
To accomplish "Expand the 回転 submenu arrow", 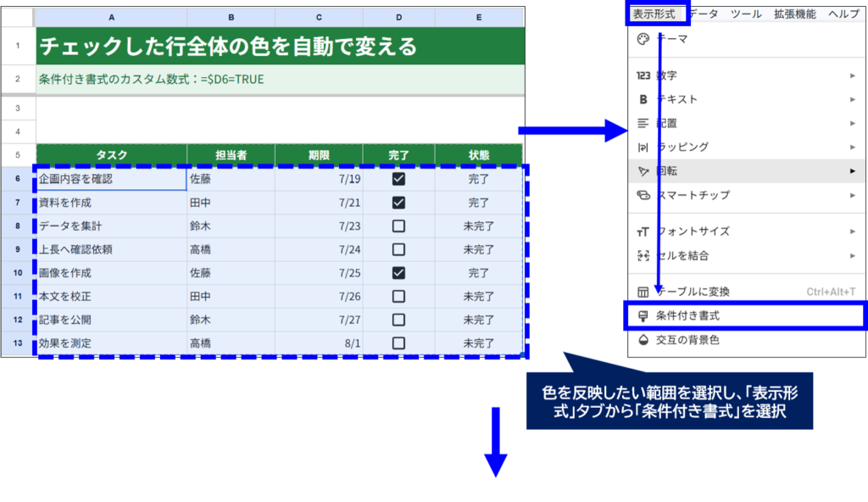I will 853,171.
